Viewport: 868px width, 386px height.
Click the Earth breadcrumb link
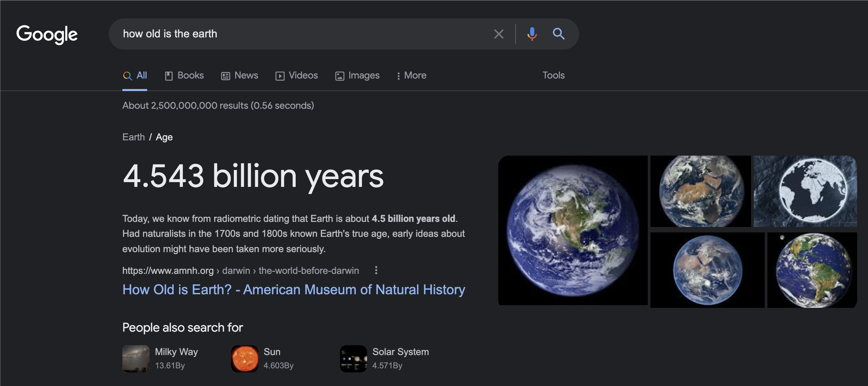134,137
